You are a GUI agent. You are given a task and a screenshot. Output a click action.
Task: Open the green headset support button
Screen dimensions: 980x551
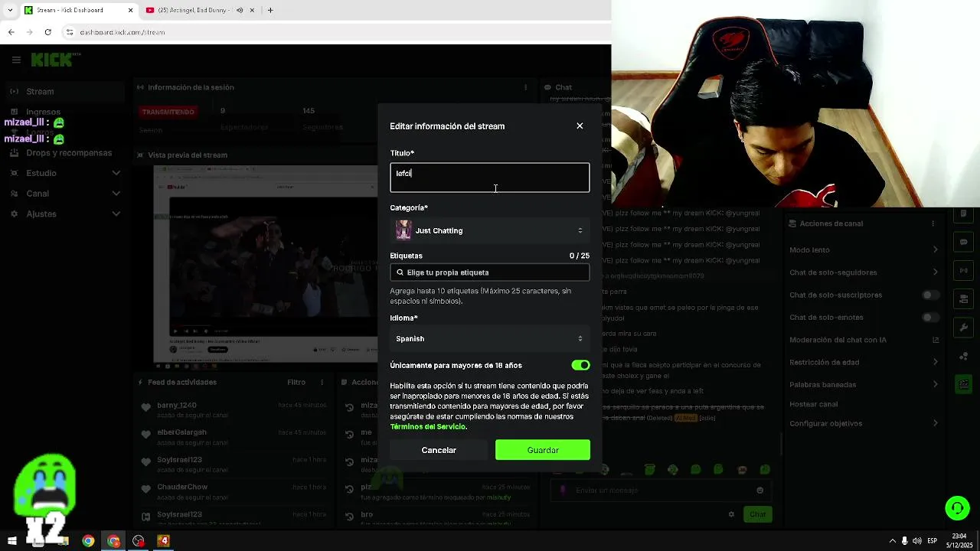[x=957, y=508]
